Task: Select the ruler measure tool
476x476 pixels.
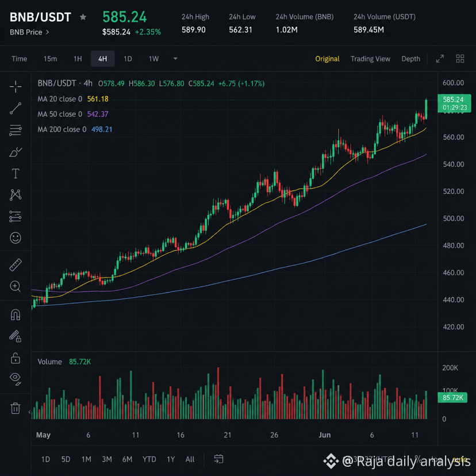Action: tap(16, 264)
